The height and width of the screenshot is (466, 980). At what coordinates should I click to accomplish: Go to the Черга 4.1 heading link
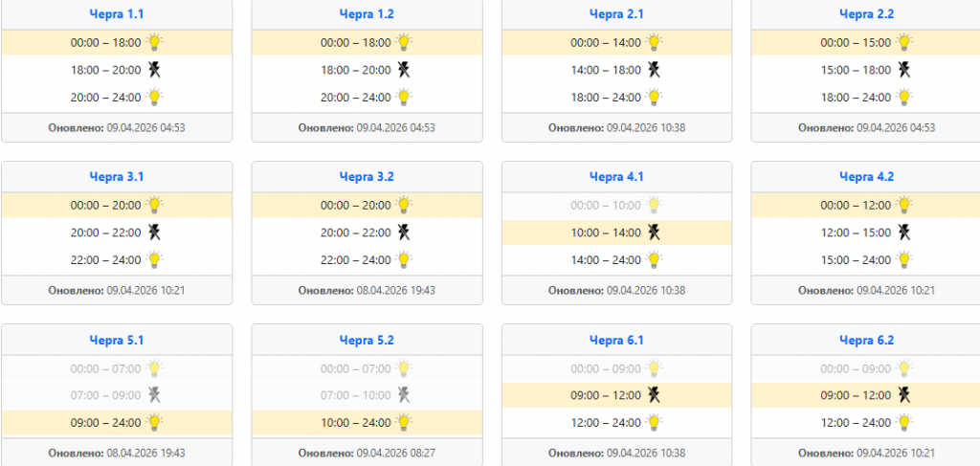[x=616, y=177]
